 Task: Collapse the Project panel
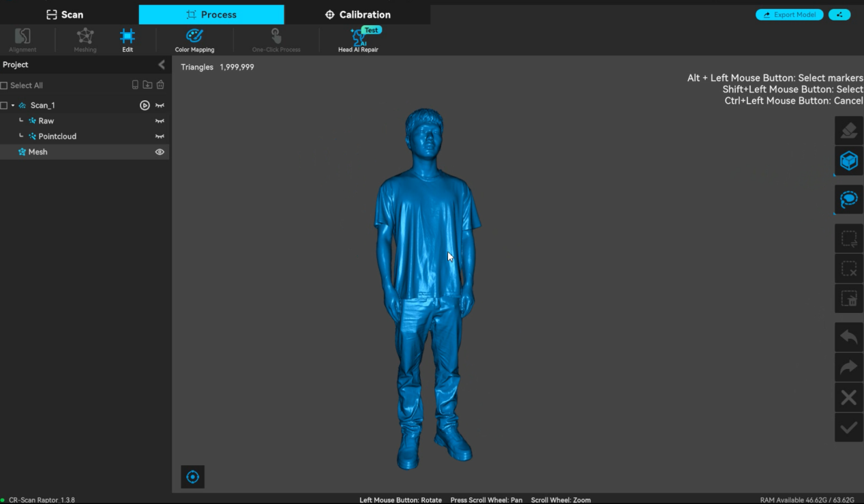(x=162, y=65)
